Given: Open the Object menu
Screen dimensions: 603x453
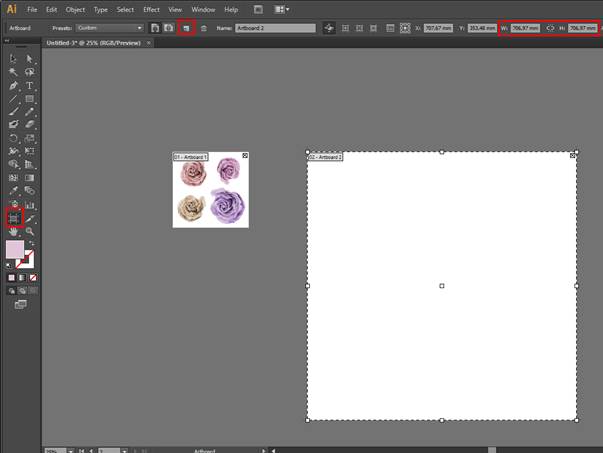Looking at the screenshot, I should click(75, 9).
